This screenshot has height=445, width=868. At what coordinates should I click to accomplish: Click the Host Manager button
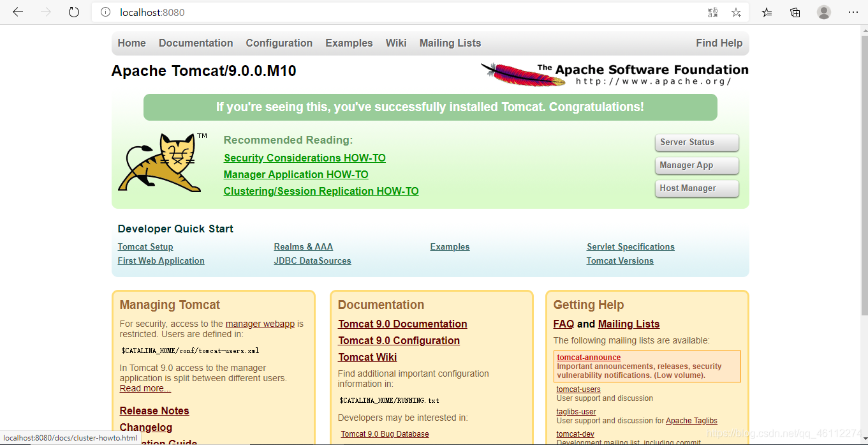[x=696, y=188]
